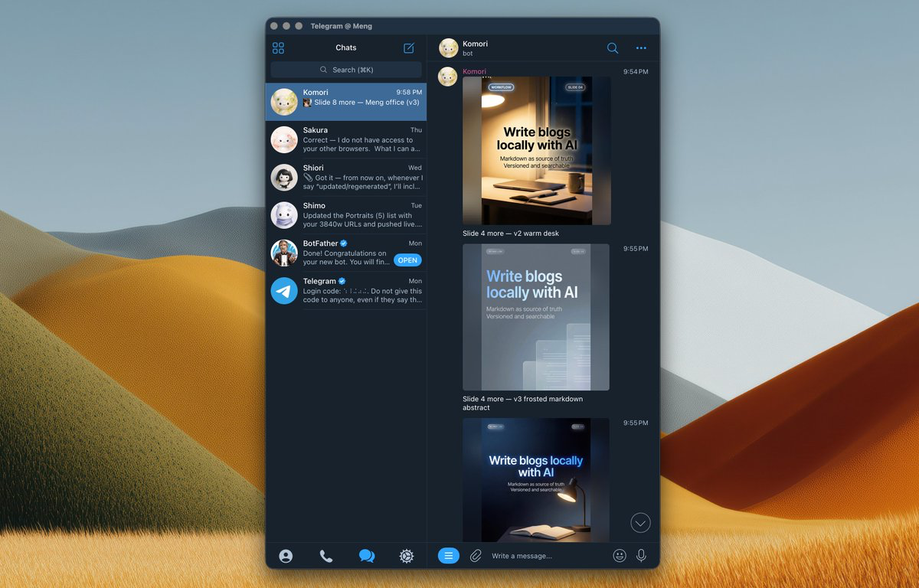Record a voice message with microphone
This screenshot has width=919, height=588.
click(642, 556)
